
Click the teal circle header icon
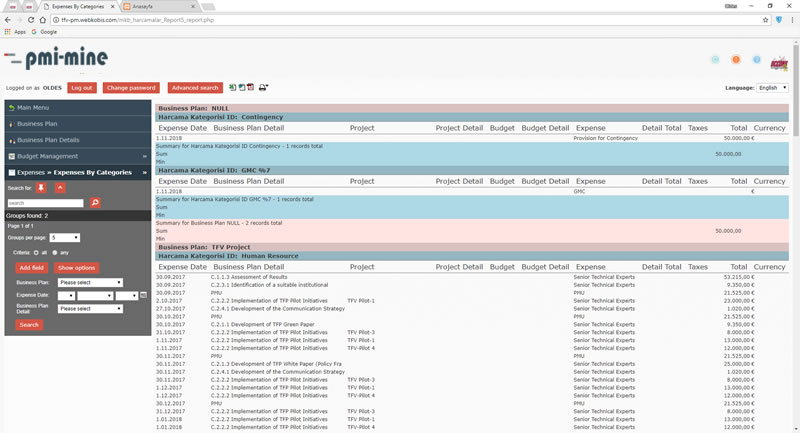click(715, 60)
